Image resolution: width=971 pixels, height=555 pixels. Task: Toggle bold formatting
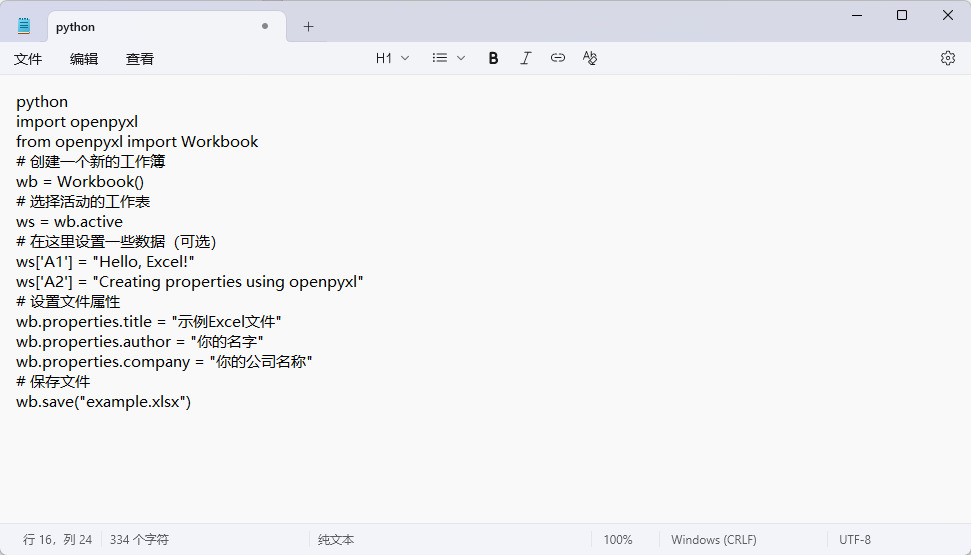tap(493, 58)
